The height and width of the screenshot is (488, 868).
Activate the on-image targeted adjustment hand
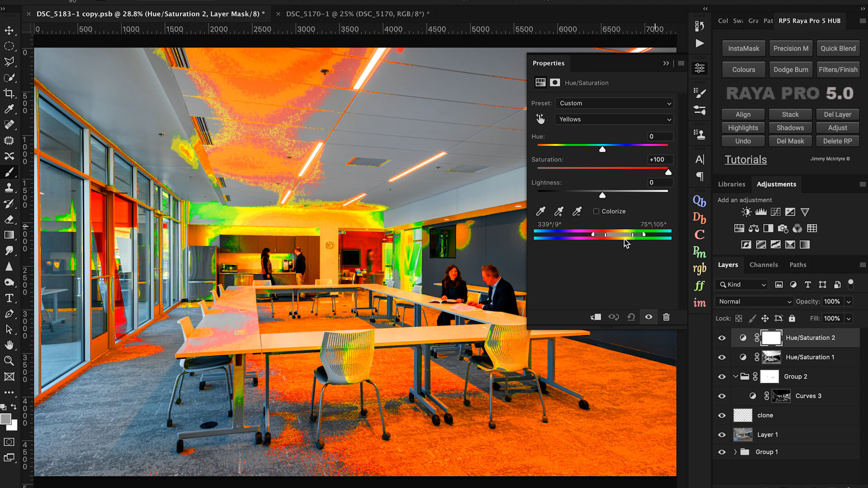pyautogui.click(x=540, y=119)
